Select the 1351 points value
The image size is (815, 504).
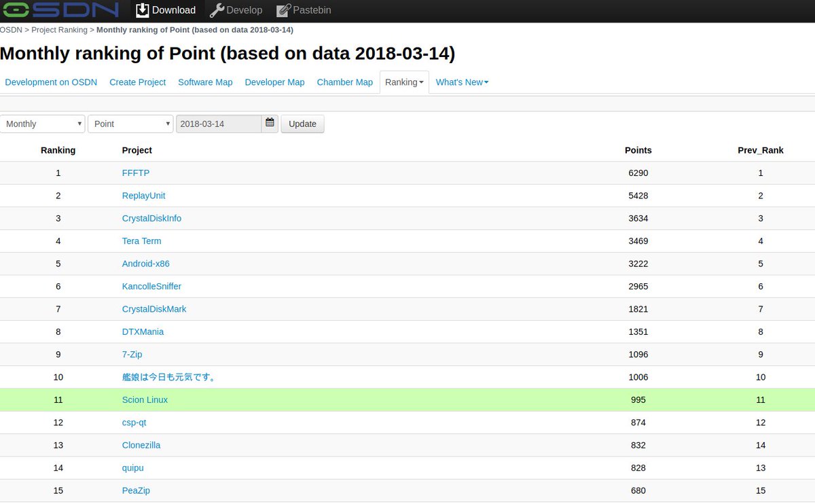(x=638, y=331)
